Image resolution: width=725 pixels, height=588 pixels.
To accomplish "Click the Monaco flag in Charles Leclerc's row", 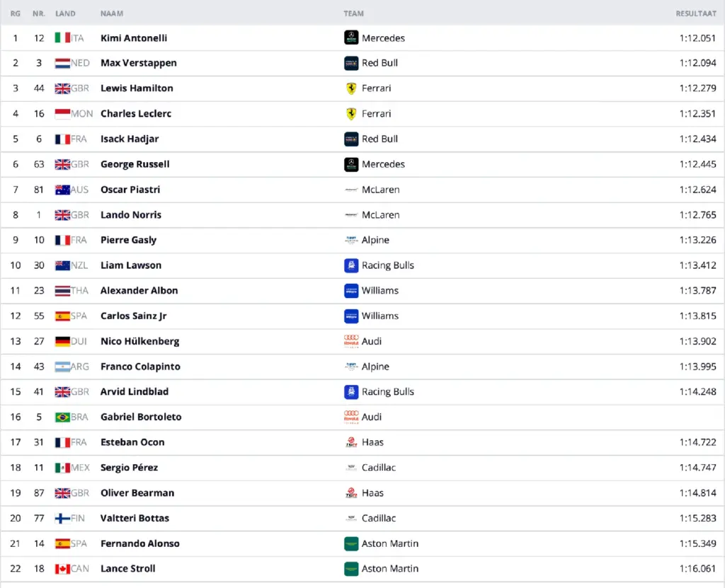I will pos(62,114).
